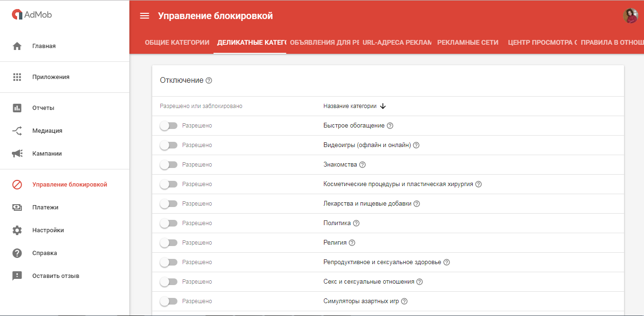Click the Оставить отзыв link
Image resolution: width=644 pixels, height=316 pixels.
55,276
